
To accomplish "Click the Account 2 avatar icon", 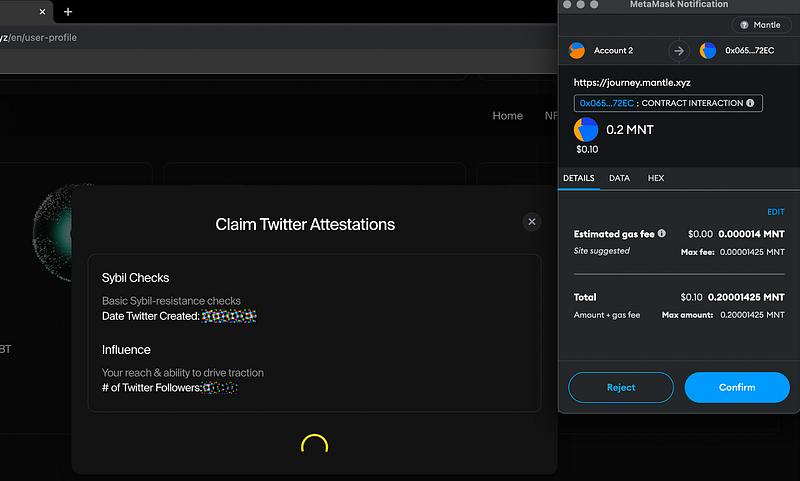I will click(x=577, y=50).
